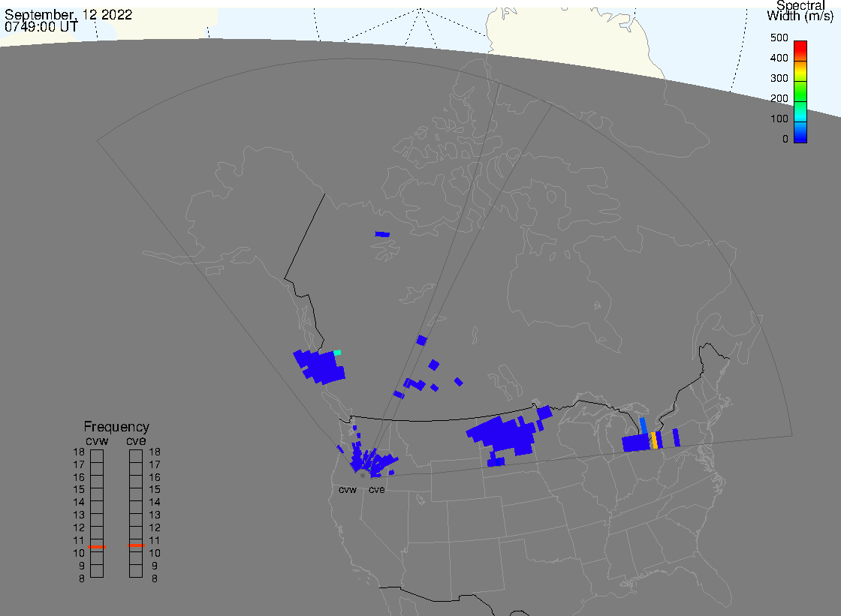Click the light-blue stripe above eastern scatter
The image size is (841, 616).
[x=643, y=425]
